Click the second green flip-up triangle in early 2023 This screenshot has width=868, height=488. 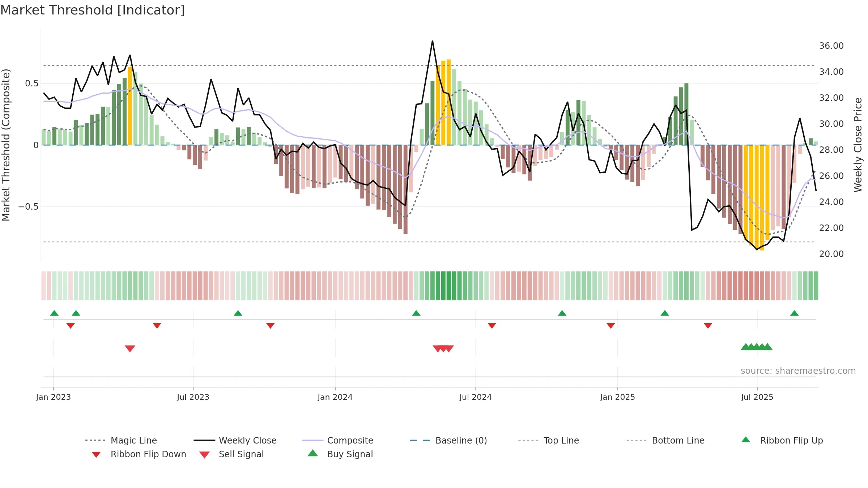tap(76, 313)
